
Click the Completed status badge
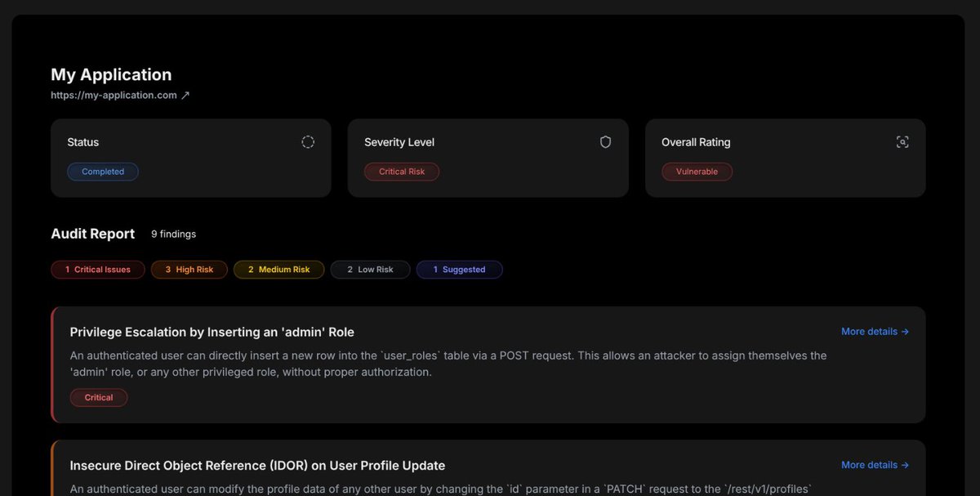pyautogui.click(x=103, y=172)
